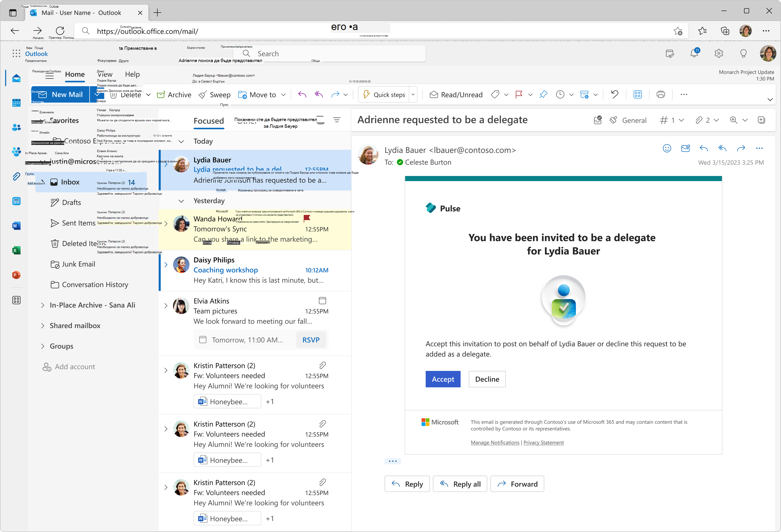Toggle Read/Unread status
This screenshot has height=532, width=781.
456,95
